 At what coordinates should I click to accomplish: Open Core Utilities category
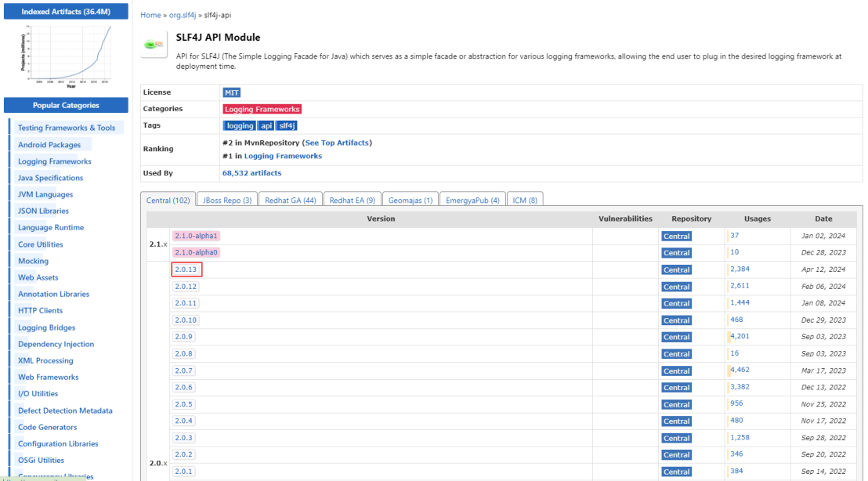(41, 244)
